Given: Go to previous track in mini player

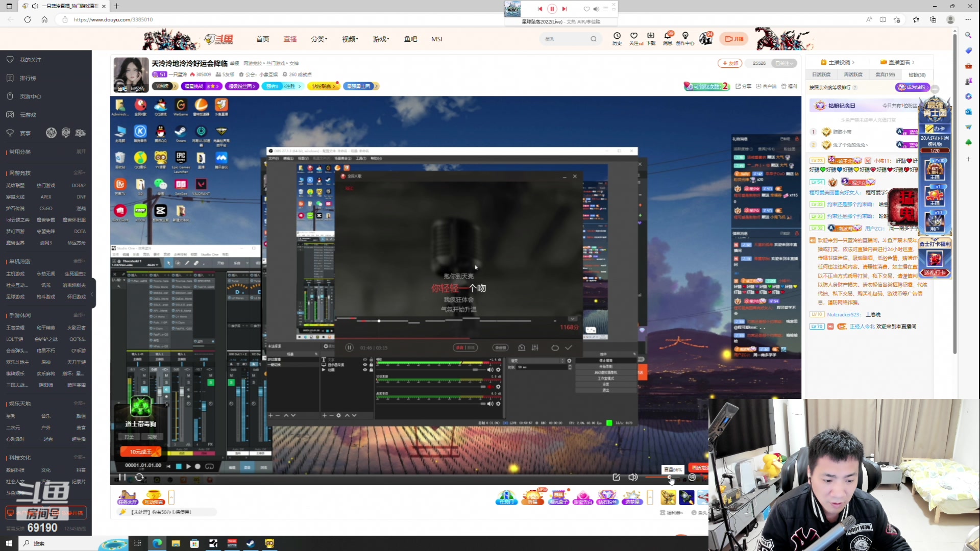Looking at the screenshot, I should click(x=540, y=9).
